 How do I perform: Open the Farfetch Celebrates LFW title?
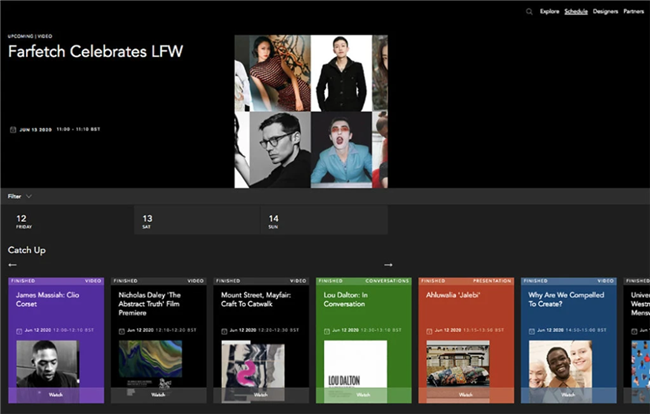click(95, 52)
